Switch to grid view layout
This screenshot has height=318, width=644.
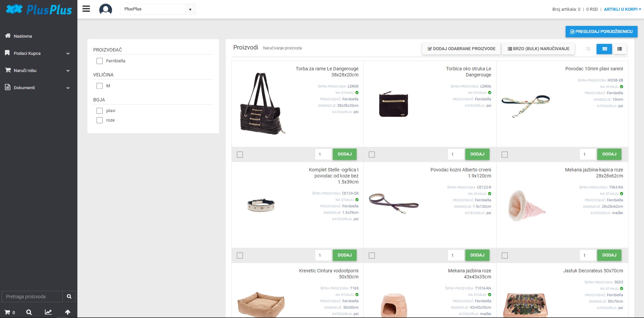click(x=604, y=49)
